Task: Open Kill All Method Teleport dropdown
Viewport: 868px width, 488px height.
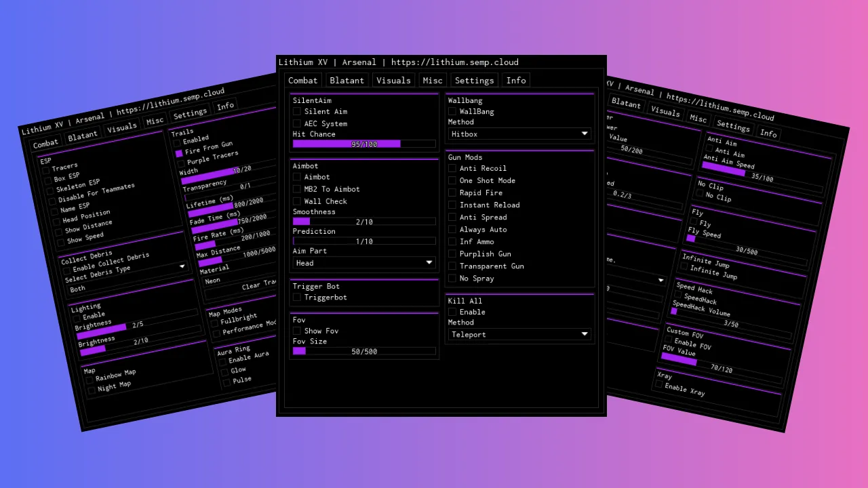Action: coord(519,334)
